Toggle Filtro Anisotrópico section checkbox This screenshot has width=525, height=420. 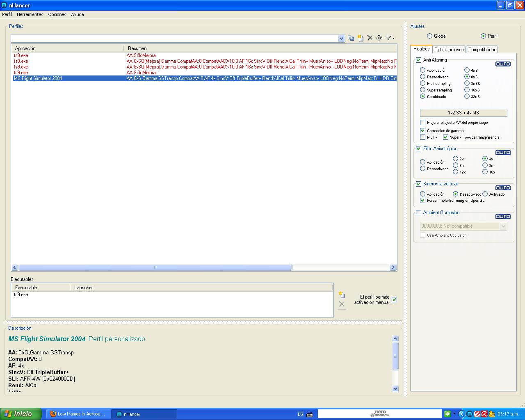coord(418,148)
